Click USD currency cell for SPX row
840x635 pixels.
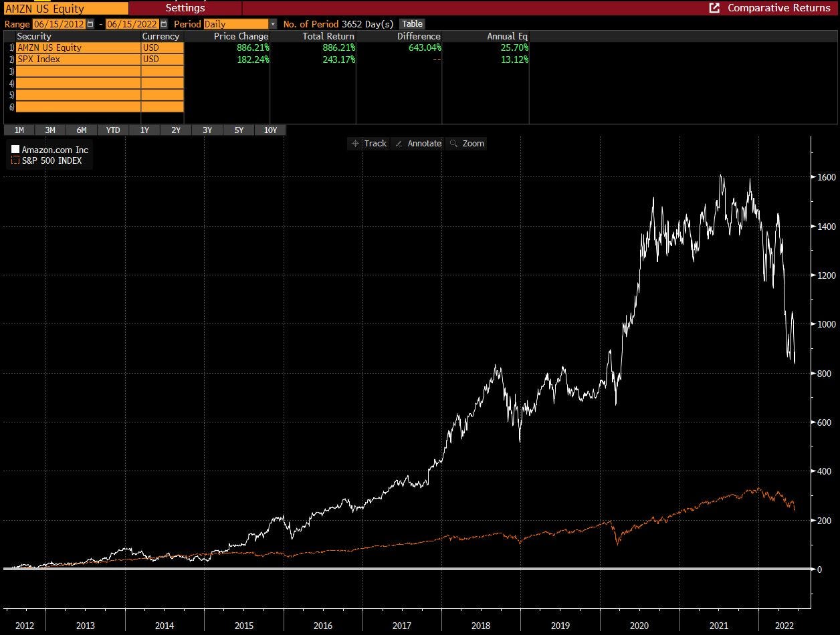(x=163, y=59)
